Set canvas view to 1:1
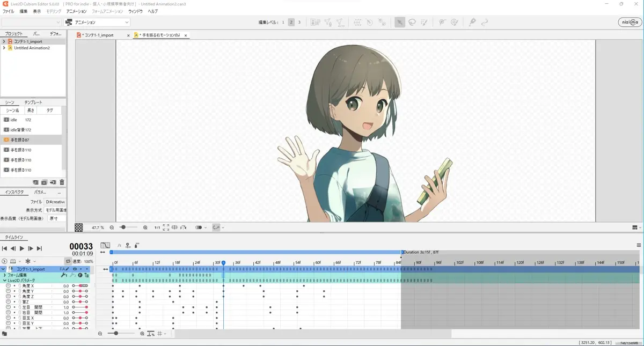The image size is (644, 346). 157,227
